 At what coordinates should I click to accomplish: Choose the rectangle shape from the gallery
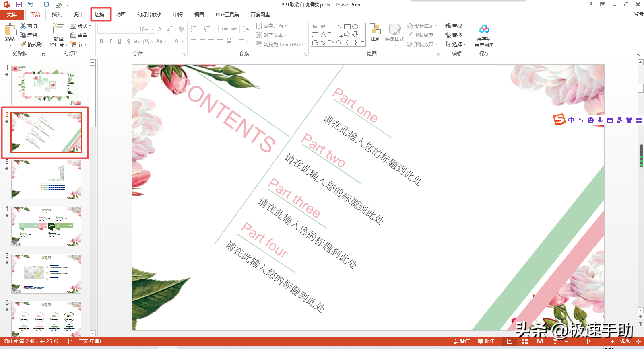click(347, 27)
